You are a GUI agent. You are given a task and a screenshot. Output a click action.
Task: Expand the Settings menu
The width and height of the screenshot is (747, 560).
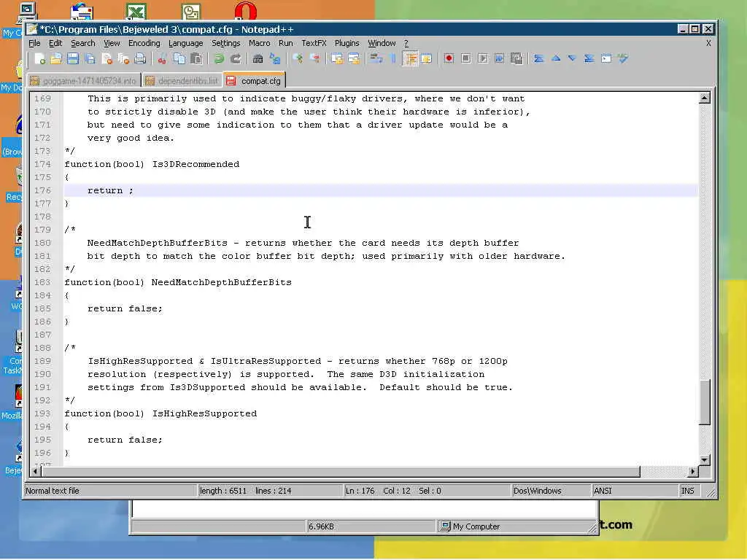pyautogui.click(x=226, y=43)
